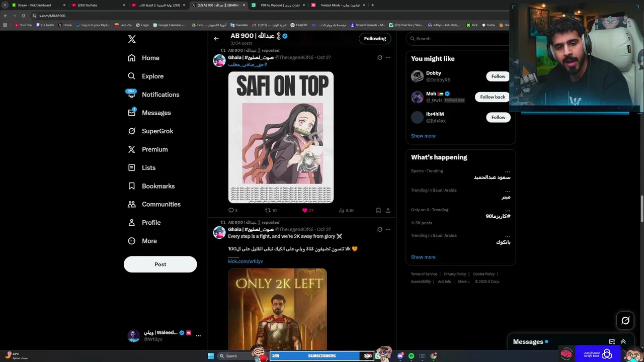Open the ONLY 2K LEFT image

point(277,309)
